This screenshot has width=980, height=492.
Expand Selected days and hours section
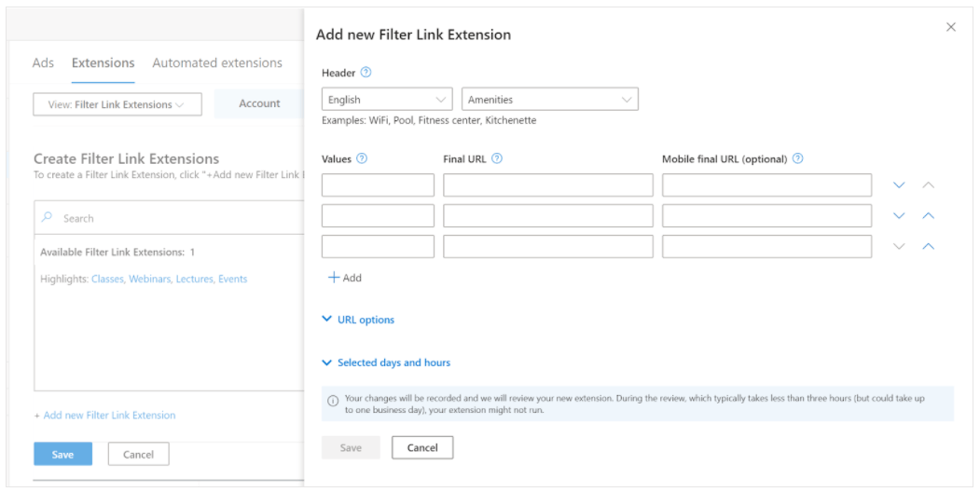click(386, 362)
